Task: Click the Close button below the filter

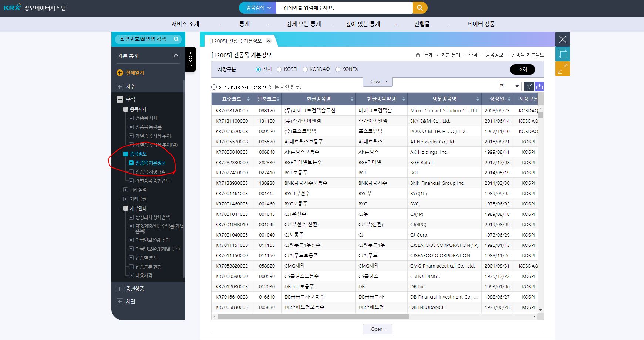Action: click(x=378, y=82)
